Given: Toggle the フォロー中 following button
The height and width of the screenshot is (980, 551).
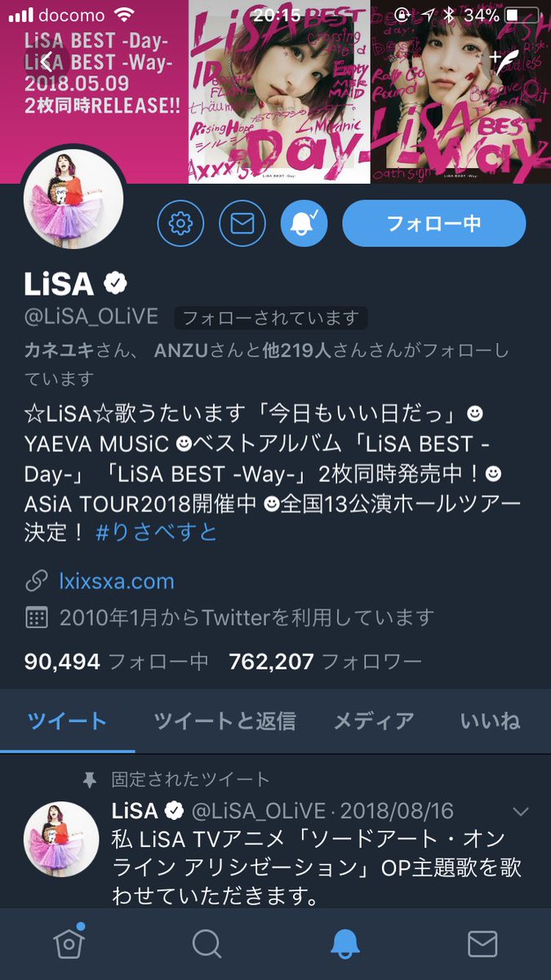Looking at the screenshot, I should point(433,223).
